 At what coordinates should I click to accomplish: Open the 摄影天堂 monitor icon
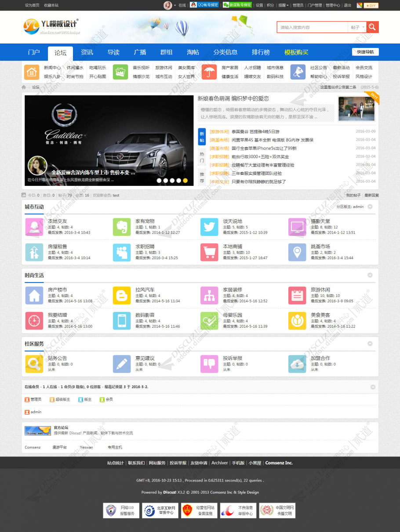pyautogui.click(x=297, y=227)
